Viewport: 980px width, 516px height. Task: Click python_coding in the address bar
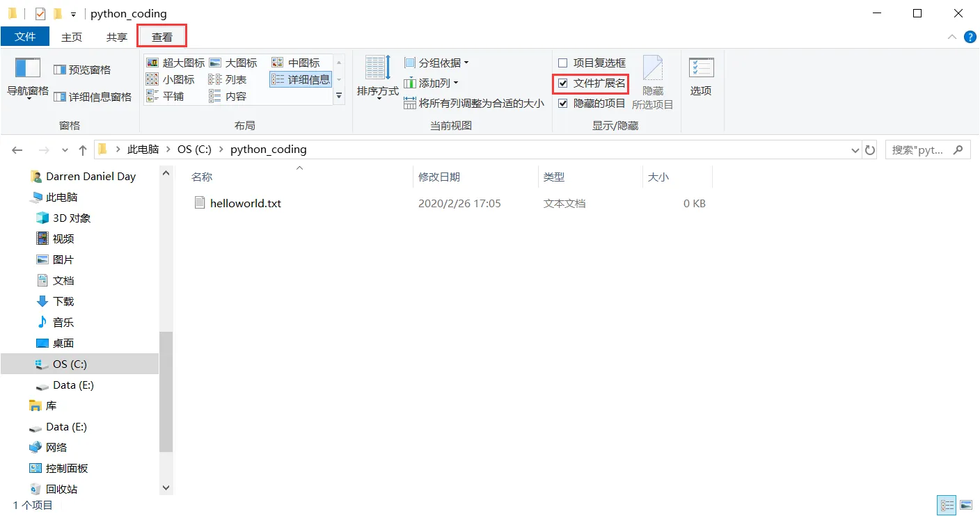click(x=269, y=150)
